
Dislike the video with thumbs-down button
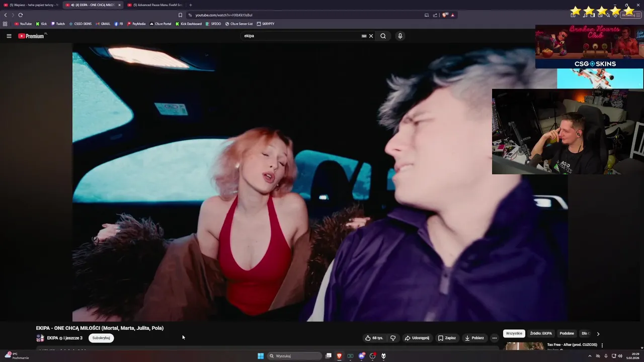click(393, 338)
